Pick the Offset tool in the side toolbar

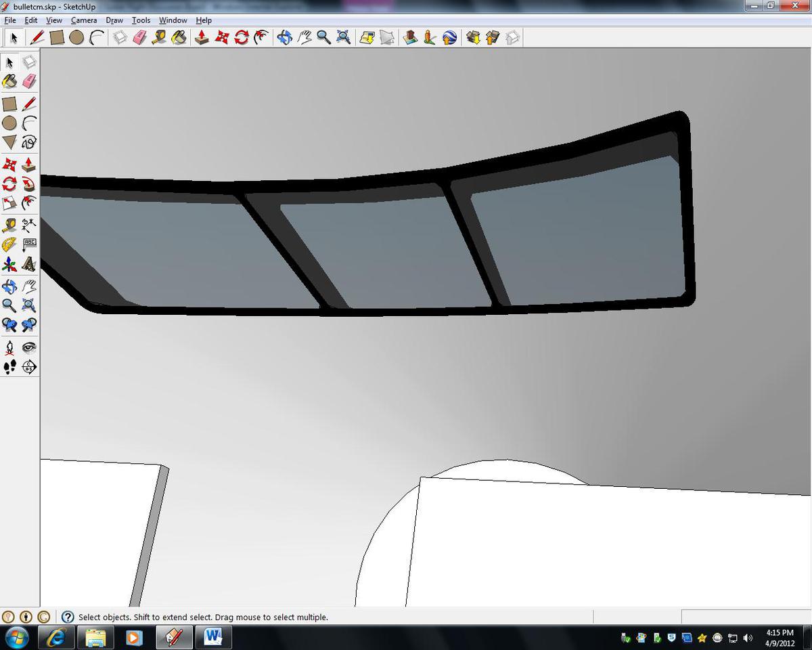click(x=29, y=204)
